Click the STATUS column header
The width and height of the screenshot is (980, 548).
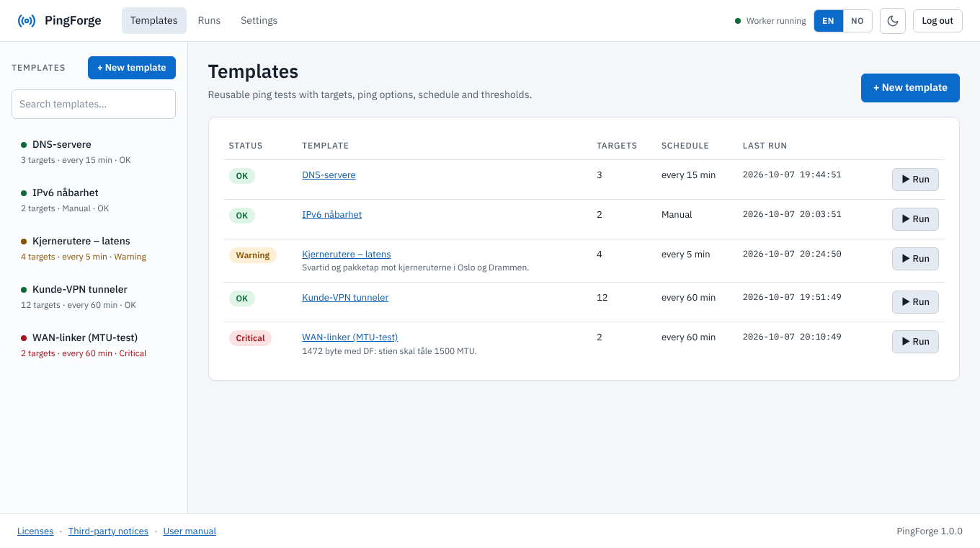click(246, 146)
